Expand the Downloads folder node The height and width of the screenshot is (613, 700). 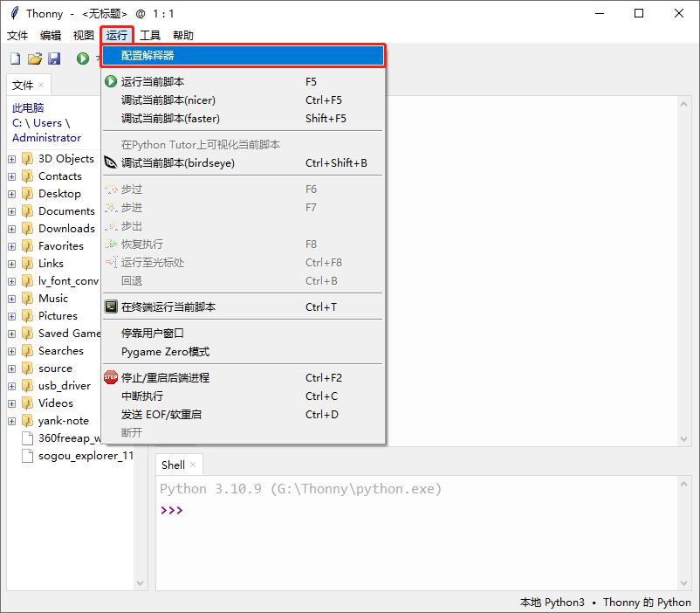point(12,229)
